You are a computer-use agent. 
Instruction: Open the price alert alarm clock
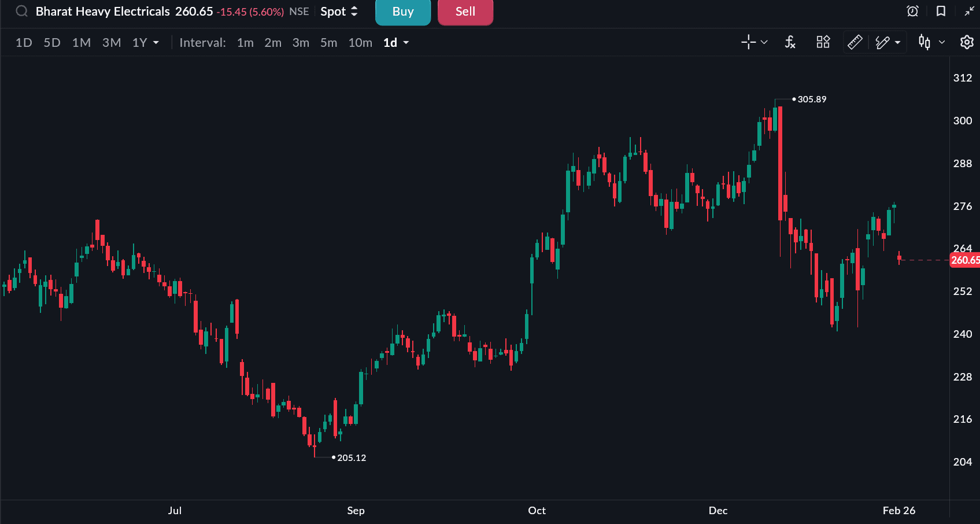(x=912, y=12)
